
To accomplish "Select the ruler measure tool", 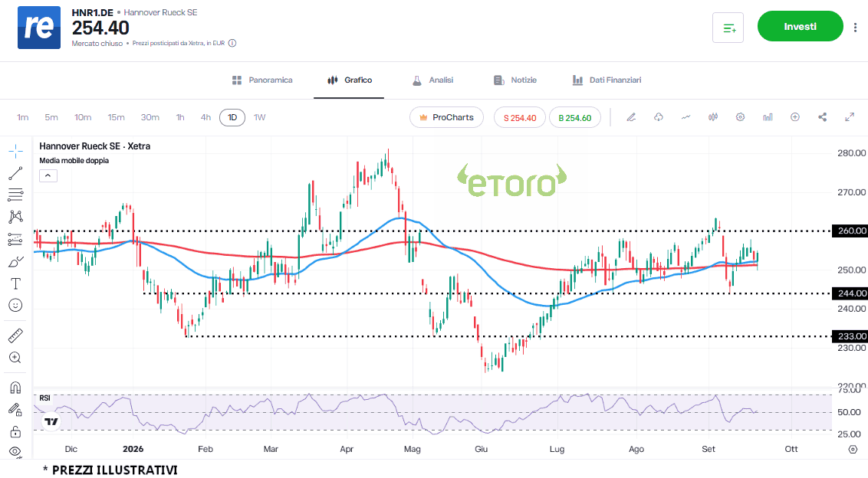I will 15,336.
